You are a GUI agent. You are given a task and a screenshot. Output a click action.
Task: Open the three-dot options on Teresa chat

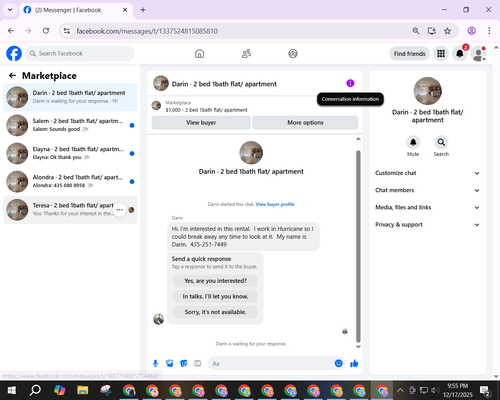(x=120, y=210)
